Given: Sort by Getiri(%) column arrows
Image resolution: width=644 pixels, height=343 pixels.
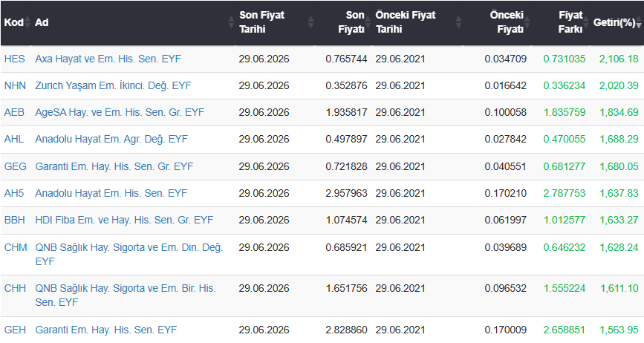Looking at the screenshot, I should pos(639,22).
